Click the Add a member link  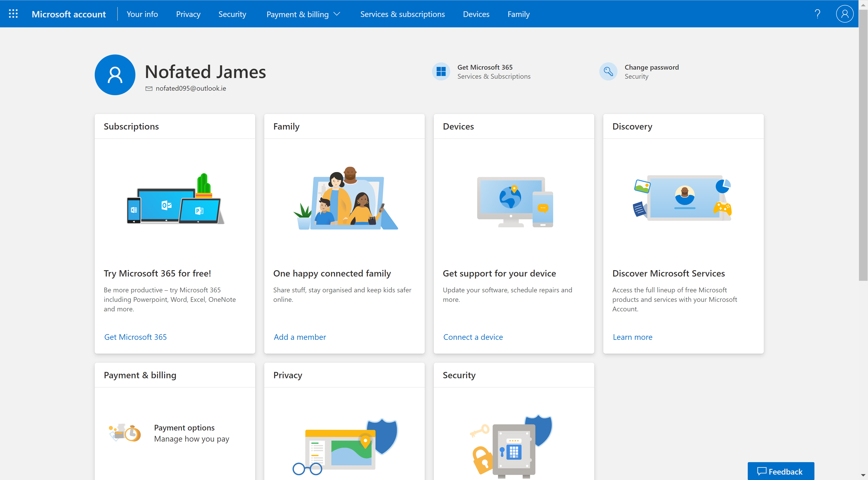coord(300,337)
